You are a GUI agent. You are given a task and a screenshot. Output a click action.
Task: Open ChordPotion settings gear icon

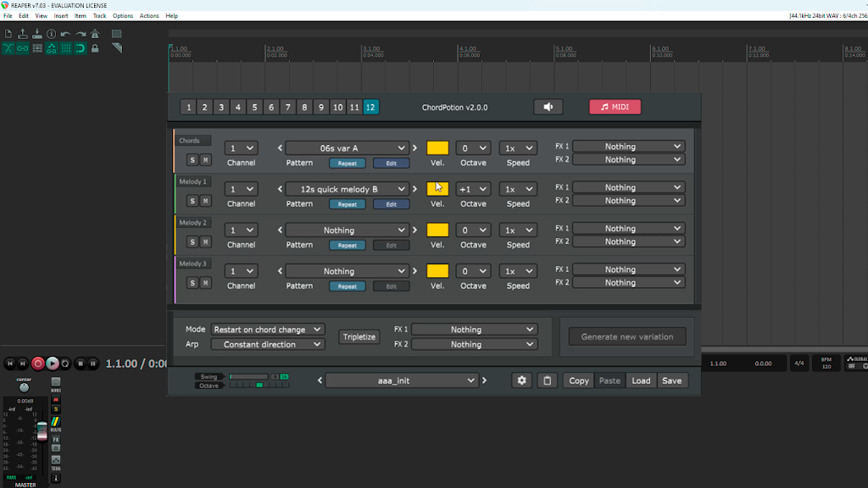tap(521, 380)
